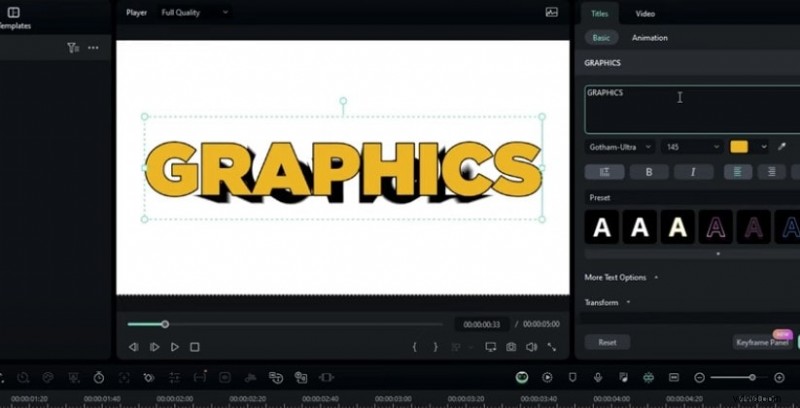Click the Preset section label
The height and width of the screenshot is (408, 800).
[599, 197]
